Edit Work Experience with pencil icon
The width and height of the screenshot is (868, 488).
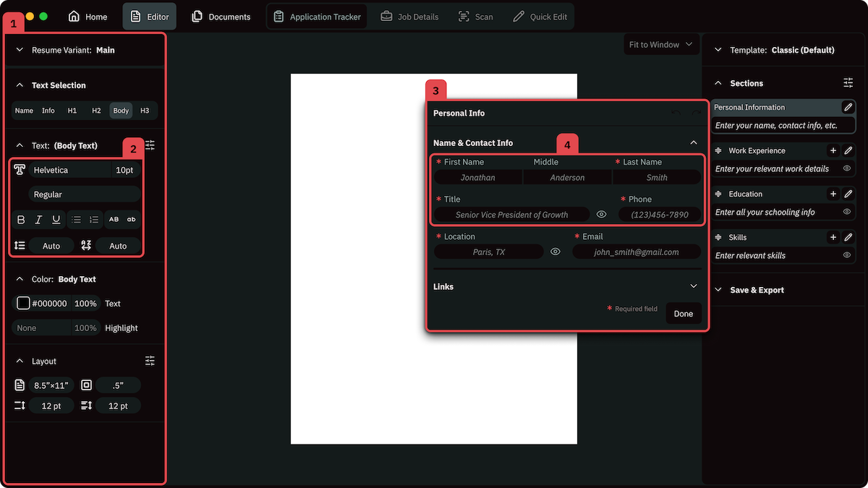848,150
